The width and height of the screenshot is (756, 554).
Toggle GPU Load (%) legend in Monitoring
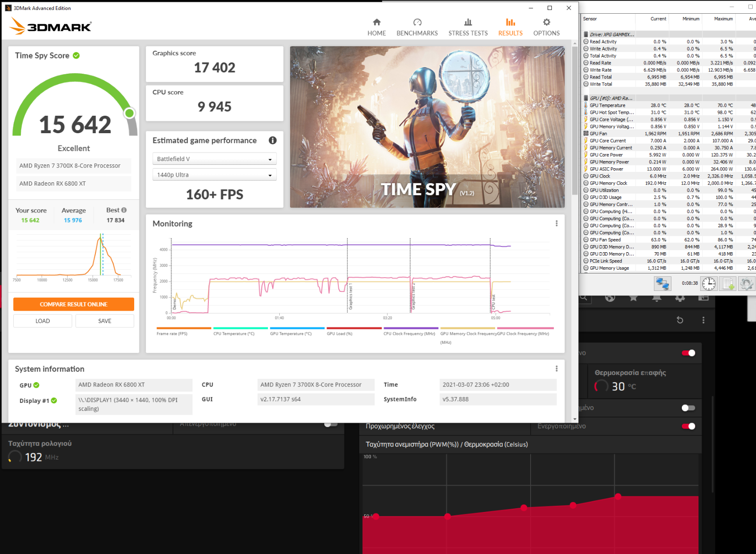pyautogui.click(x=354, y=331)
